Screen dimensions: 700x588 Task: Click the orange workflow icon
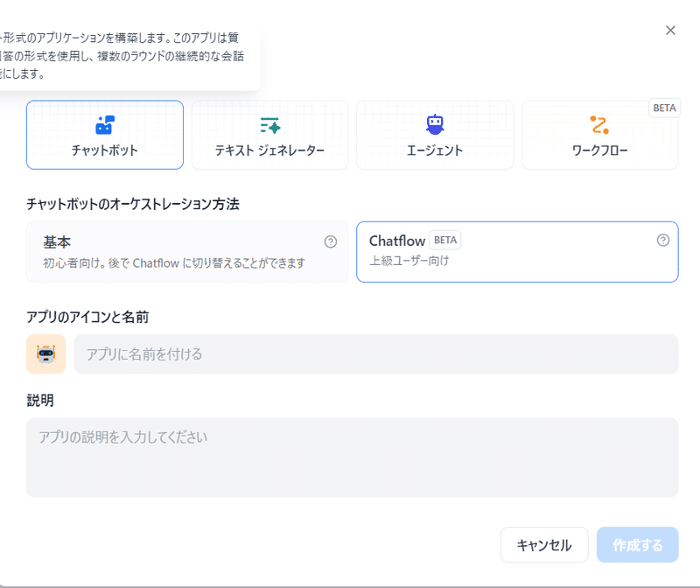coord(599,124)
